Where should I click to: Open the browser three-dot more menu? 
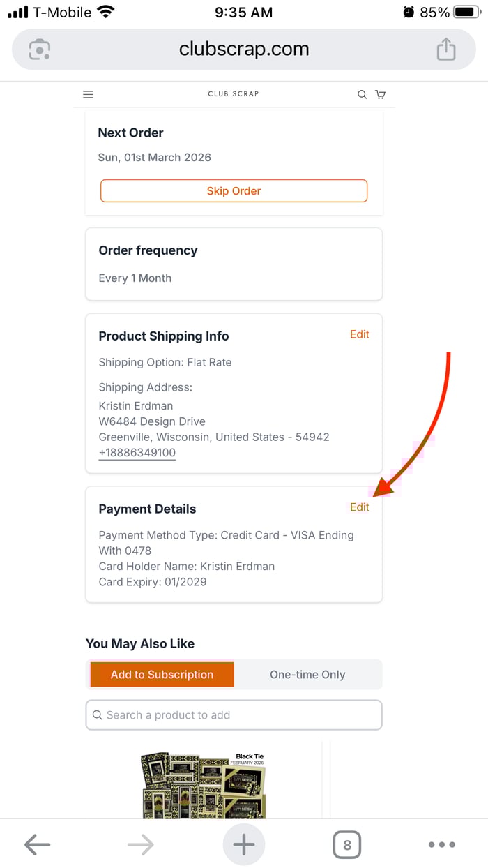click(441, 845)
